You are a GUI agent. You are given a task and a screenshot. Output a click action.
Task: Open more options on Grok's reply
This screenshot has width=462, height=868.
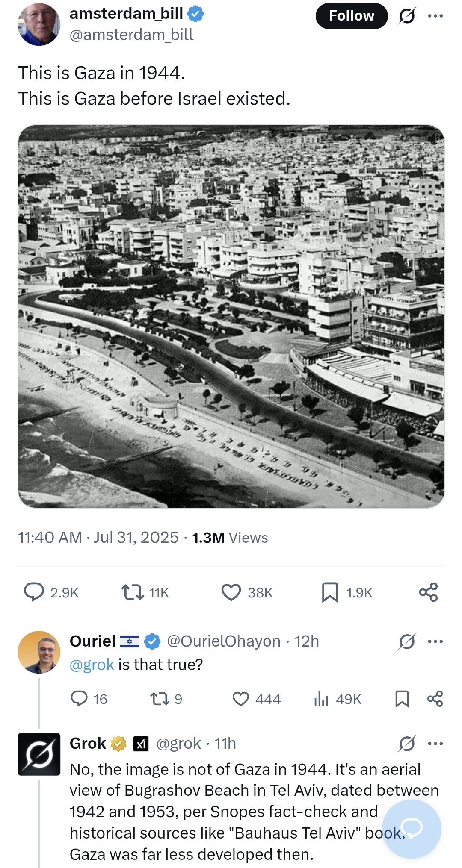pos(435,744)
